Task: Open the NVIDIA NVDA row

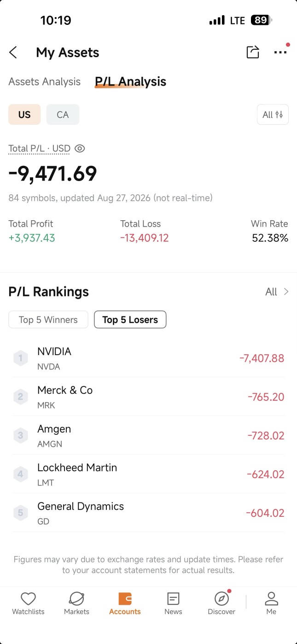Action: click(x=148, y=358)
